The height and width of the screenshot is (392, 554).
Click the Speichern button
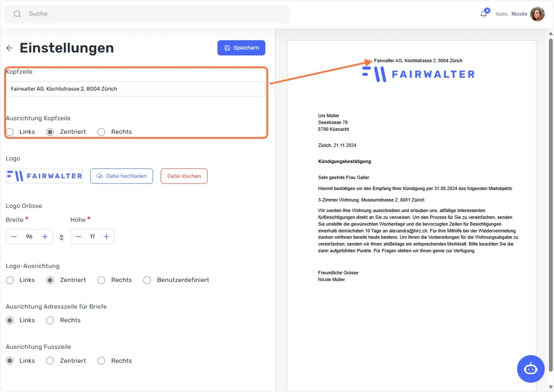(x=241, y=48)
